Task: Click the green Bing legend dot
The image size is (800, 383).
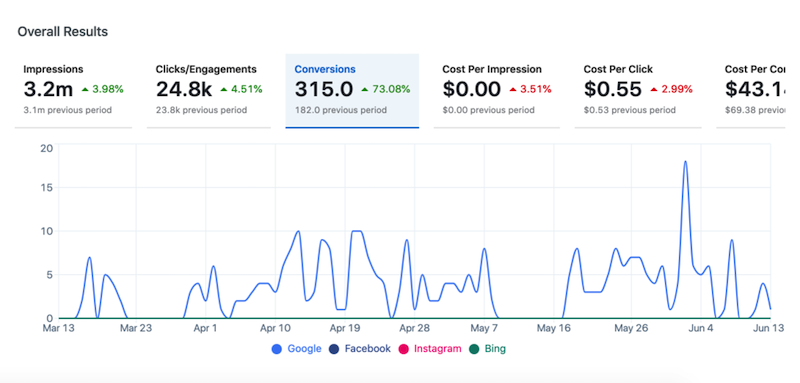Action: click(x=474, y=349)
